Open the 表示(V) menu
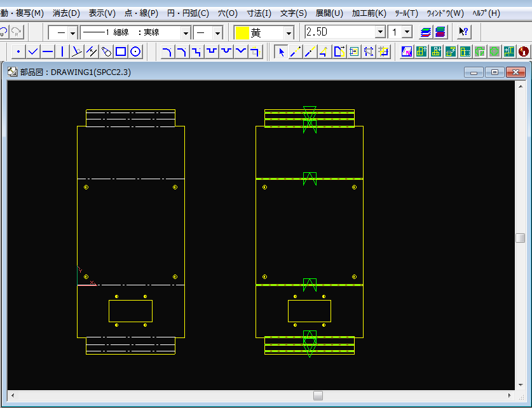 102,13
